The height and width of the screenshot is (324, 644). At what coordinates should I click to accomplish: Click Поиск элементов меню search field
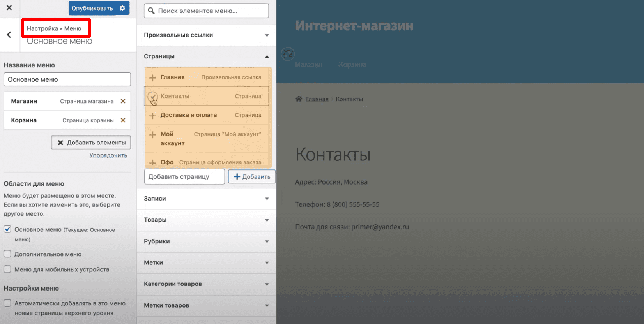pyautogui.click(x=206, y=11)
